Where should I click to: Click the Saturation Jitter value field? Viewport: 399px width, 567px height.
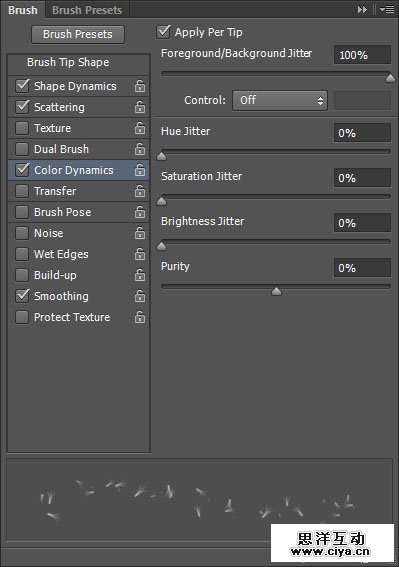pos(362,178)
